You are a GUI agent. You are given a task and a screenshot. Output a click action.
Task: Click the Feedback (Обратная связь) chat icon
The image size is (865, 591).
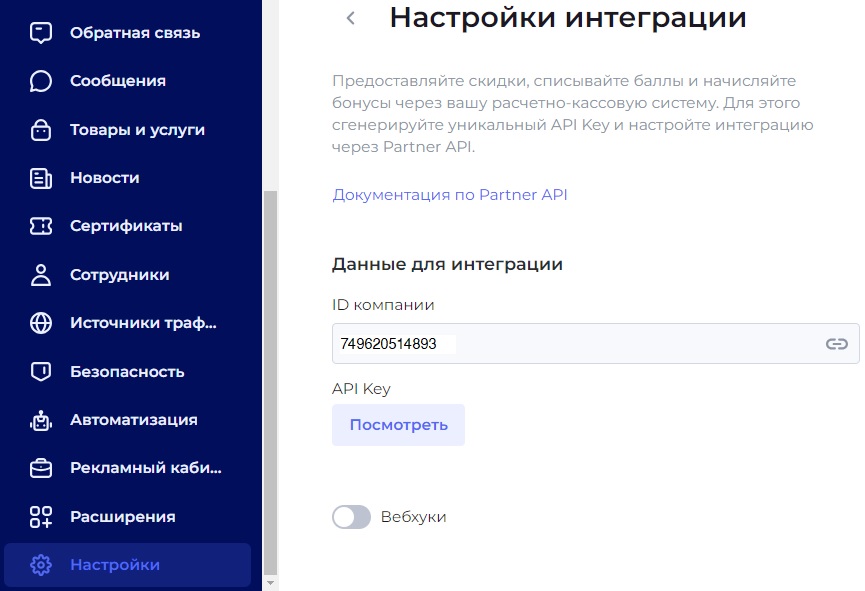(41, 33)
